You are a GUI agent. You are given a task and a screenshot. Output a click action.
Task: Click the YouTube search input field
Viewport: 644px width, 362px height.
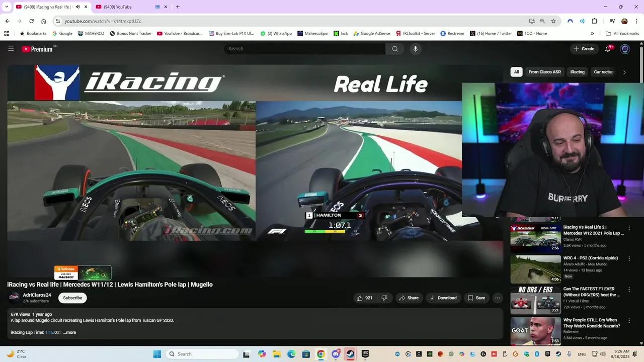pos(304,49)
